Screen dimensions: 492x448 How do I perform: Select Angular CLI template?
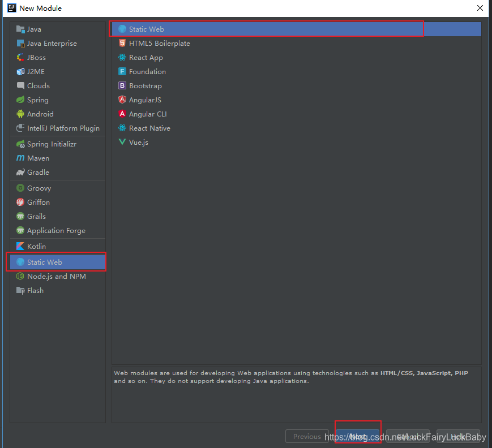(297, 114)
